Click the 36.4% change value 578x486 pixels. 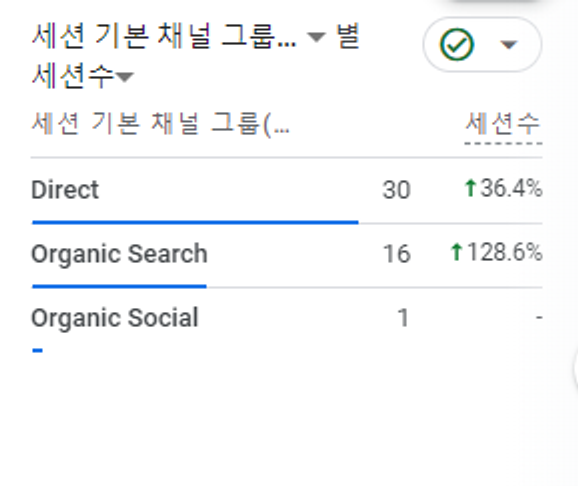click(x=511, y=188)
